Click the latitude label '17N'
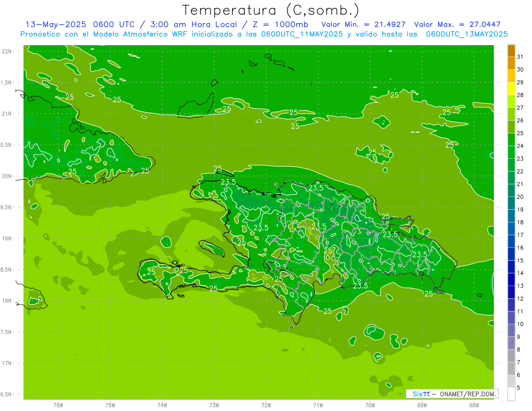The image size is (532, 411). tap(7, 363)
